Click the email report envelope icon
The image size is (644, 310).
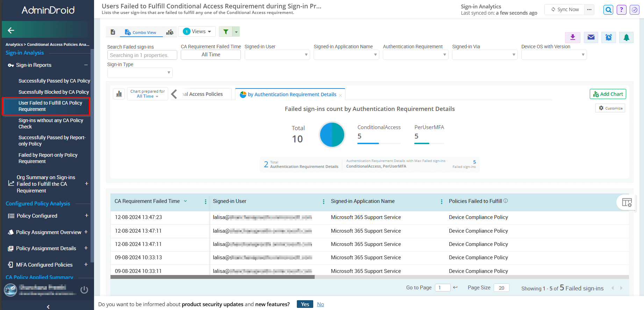591,37
